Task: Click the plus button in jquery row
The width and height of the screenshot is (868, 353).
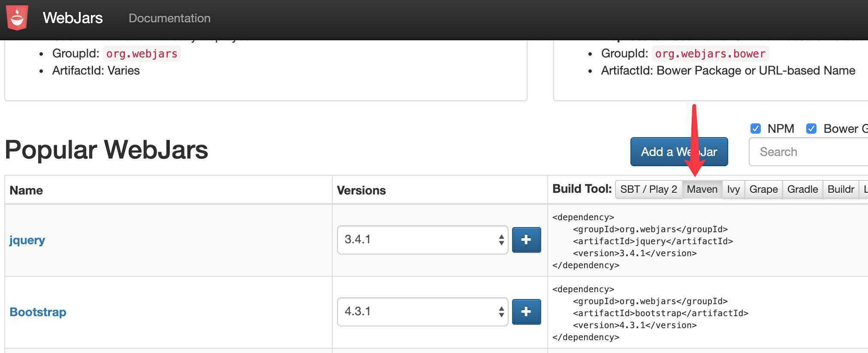Action: (x=526, y=240)
